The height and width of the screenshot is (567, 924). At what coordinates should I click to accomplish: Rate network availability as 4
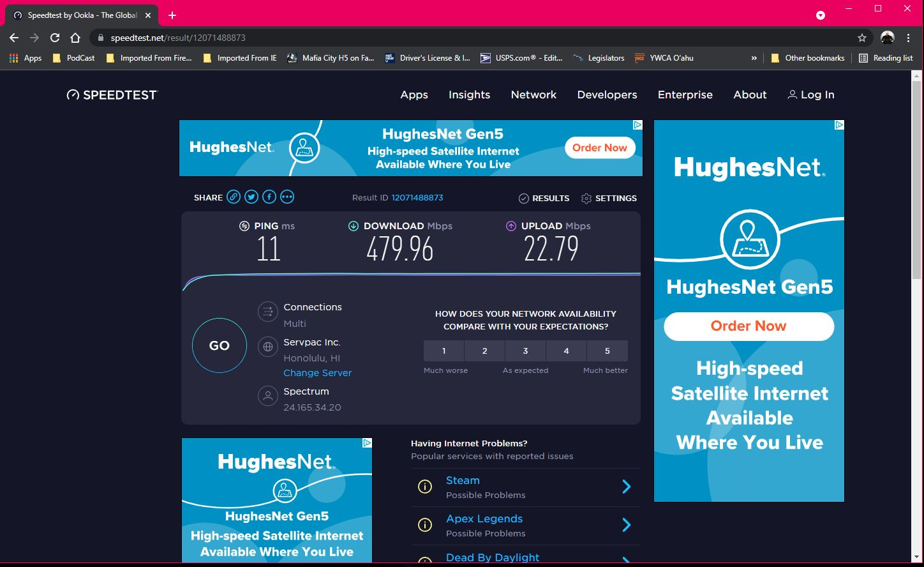coord(567,351)
